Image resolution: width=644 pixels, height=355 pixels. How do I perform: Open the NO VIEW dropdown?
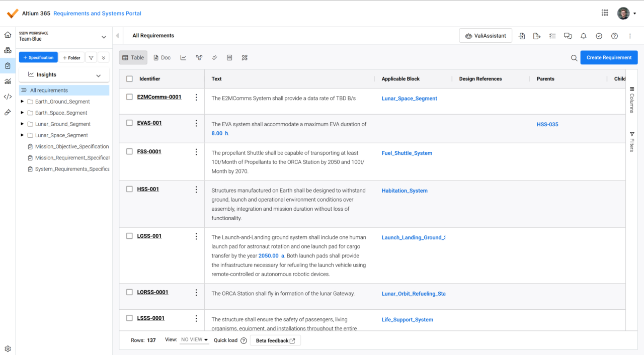point(194,340)
